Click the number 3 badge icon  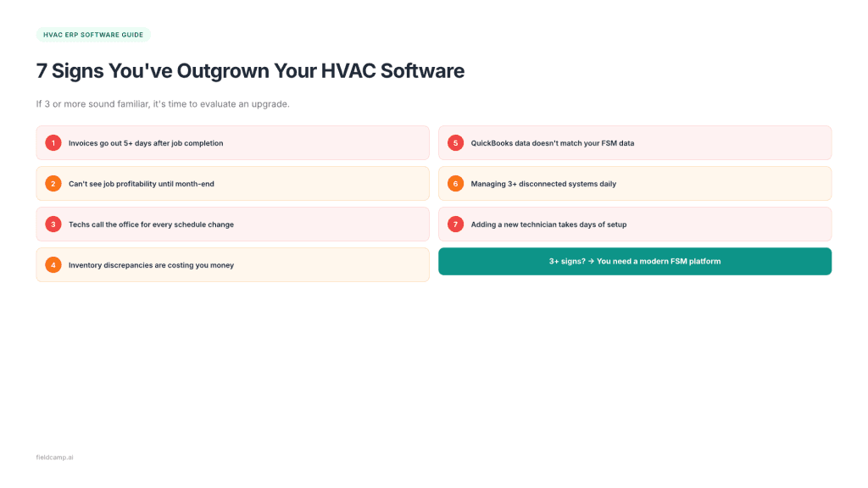[53, 224]
